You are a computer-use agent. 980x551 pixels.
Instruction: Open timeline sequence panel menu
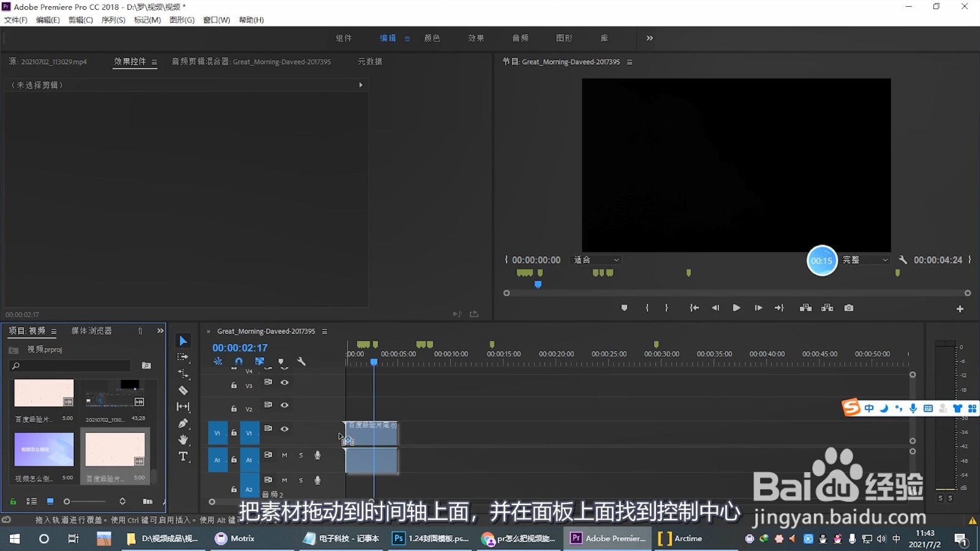325,331
